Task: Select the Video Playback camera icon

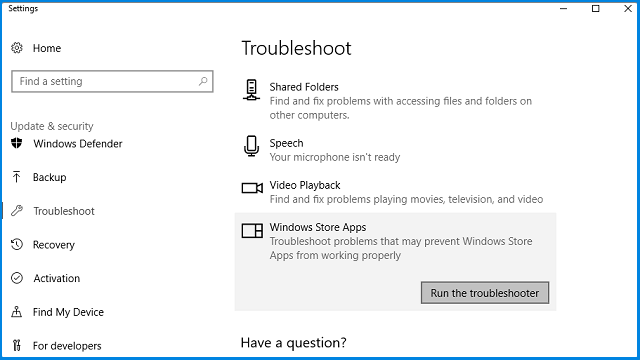Action: [x=252, y=188]
